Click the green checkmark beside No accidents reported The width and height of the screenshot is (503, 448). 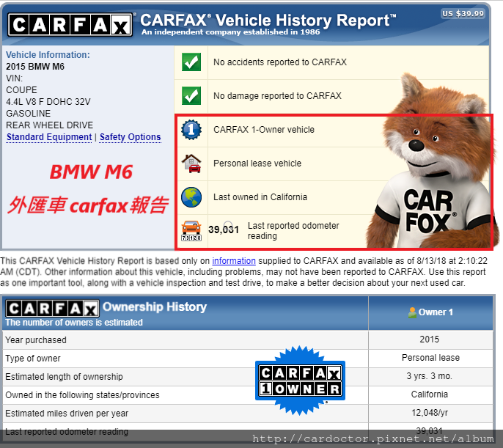click(191, 62)
